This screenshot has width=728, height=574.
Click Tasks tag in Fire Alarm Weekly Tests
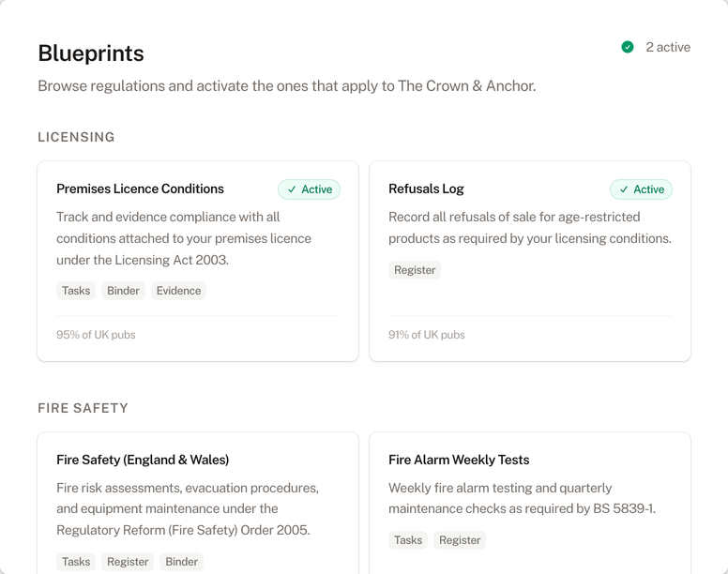point(408,540)
